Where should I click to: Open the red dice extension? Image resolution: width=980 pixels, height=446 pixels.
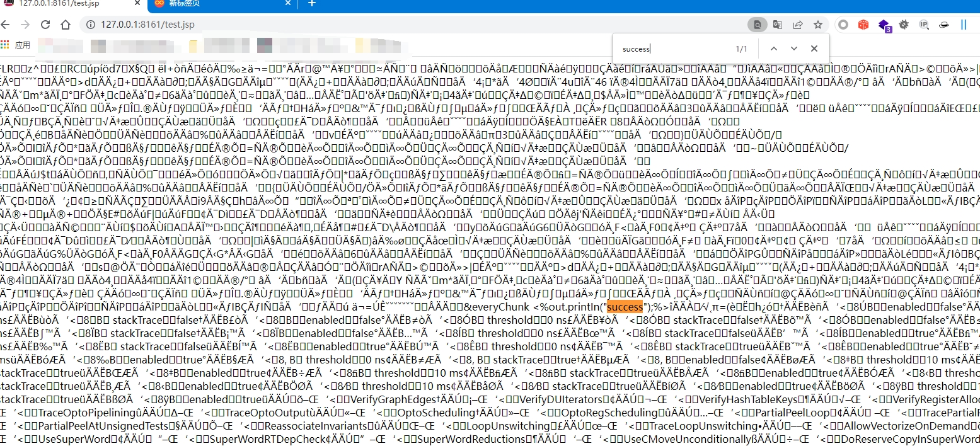tap(863, 25)
